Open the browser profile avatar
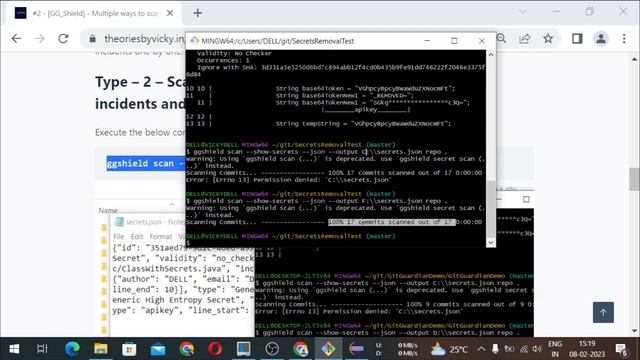The height and width of the screenshot is (360, 640). [x=601, y=39]
